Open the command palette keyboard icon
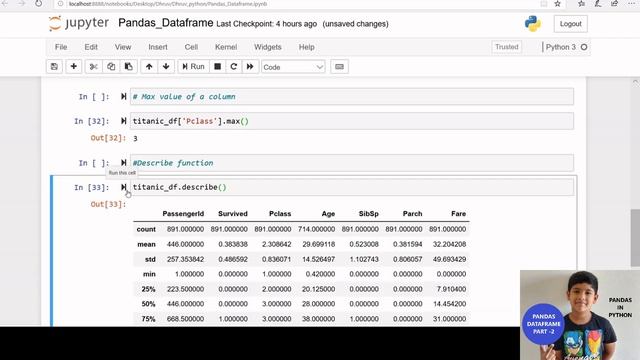This screenshot has height=360, width=640. click(x=339, y=67)
